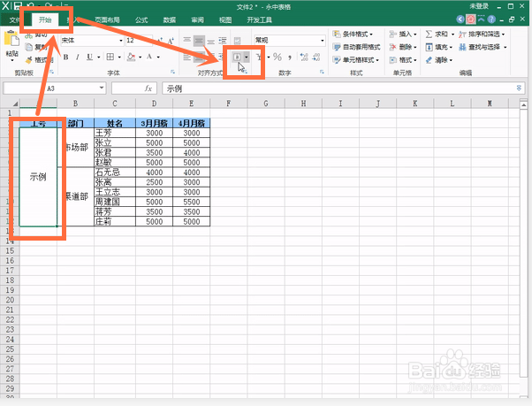Viewport: 532px width, 406px height.
Task: Select cell containing 周建国
Action: [115, 202]
